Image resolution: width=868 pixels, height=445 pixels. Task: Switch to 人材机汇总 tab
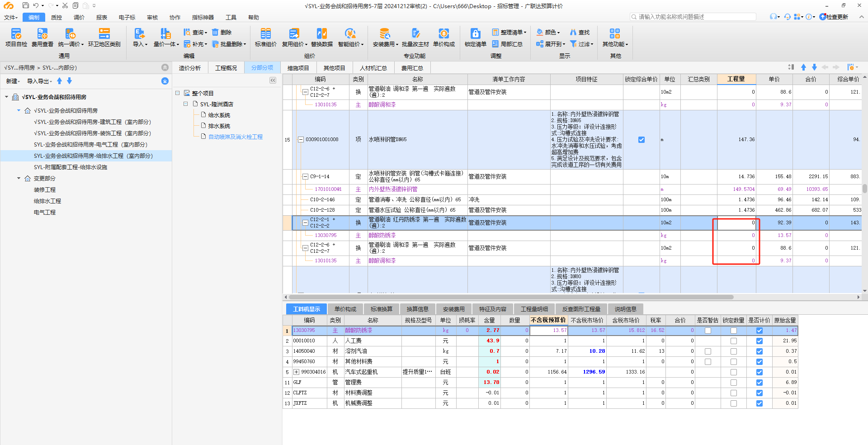[373, 68]
